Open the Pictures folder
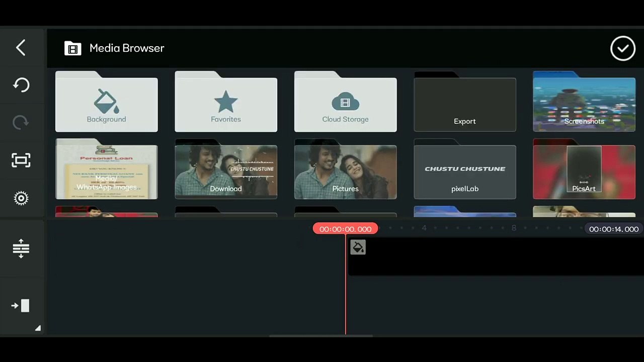This screenshot has width=644, height=362. click(x=346, y=169)
